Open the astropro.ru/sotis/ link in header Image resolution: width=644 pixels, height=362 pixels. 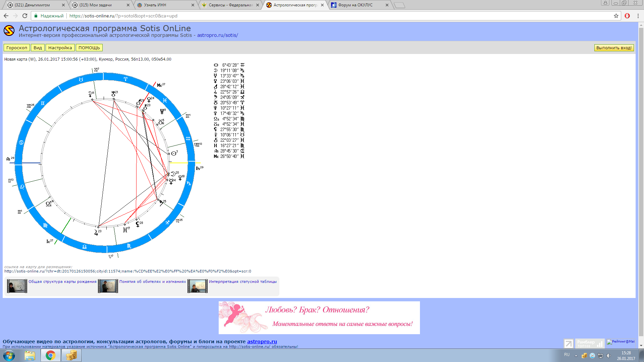click(x=218, y=35)
